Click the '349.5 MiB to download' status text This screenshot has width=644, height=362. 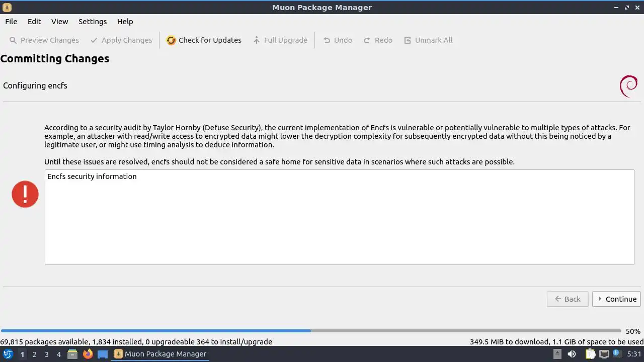[x=556, y=342]
